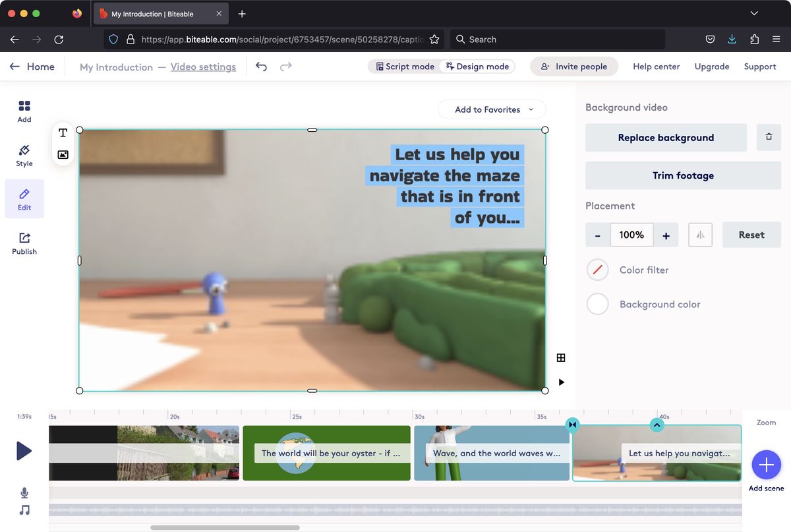Open the Add panel in the sidebar
The width and height of the screenshot is (791, 532).
coord(24,110)
